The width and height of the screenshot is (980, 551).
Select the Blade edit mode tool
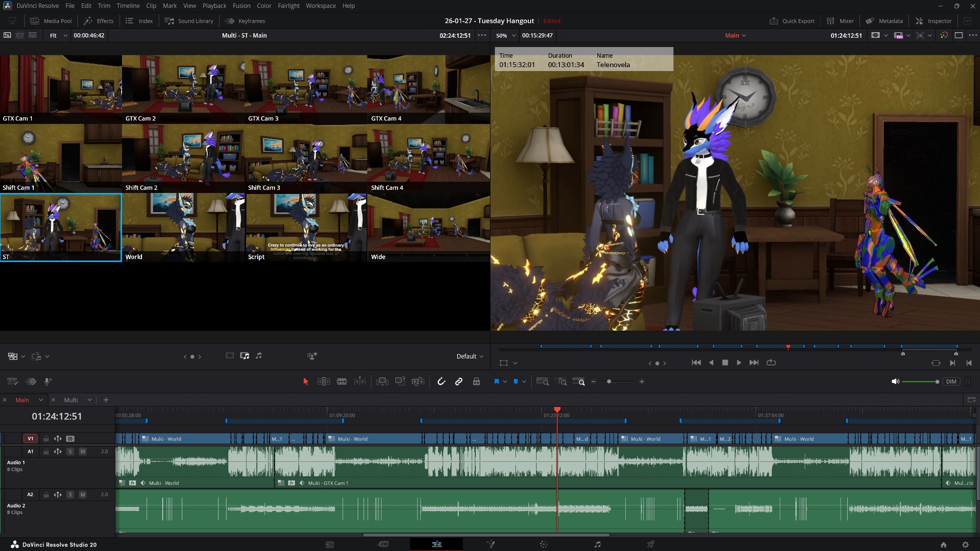342,382
